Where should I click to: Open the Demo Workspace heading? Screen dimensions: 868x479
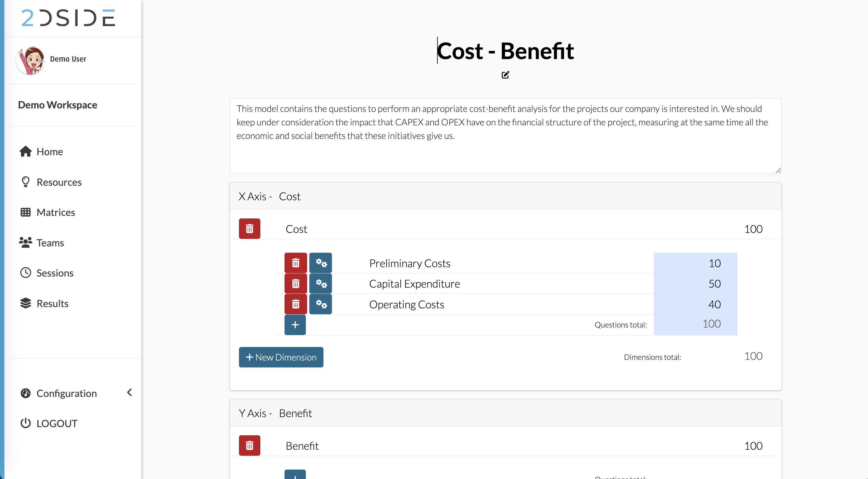(x=57, y=105)
